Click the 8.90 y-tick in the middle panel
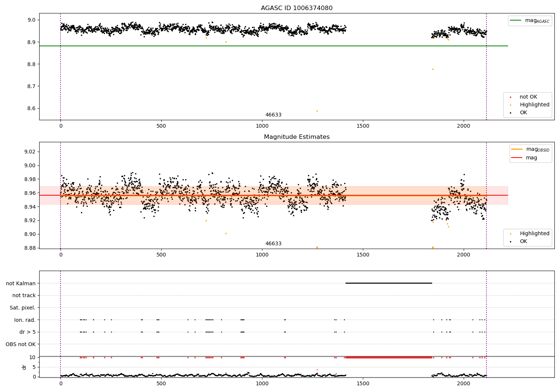560x392 pixels. [x=30, y=234]
